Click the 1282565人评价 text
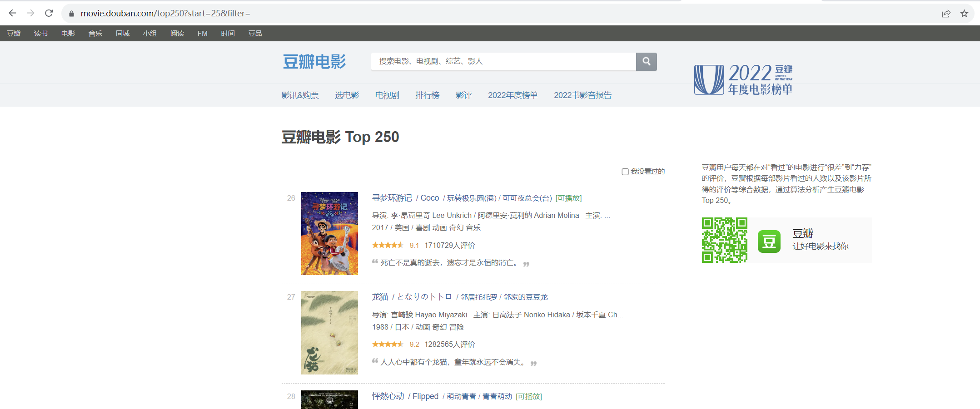Screen dimensions: 980x409 [449, 344]
